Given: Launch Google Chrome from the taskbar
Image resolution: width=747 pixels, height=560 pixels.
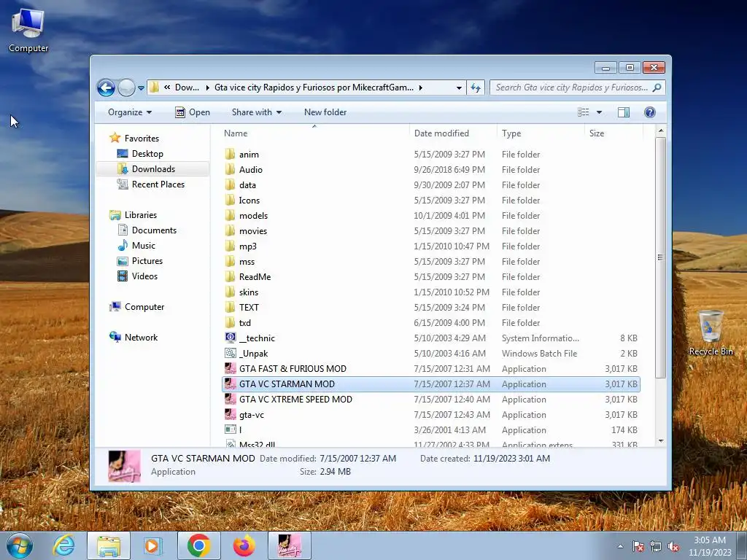Looking at the screenshot, I should [198, 545].
